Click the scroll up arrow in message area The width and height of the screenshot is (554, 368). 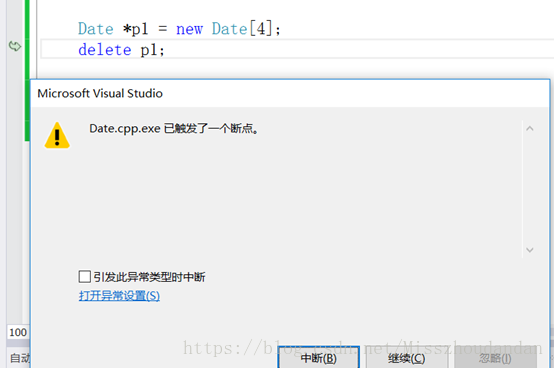tap(530, 129)
